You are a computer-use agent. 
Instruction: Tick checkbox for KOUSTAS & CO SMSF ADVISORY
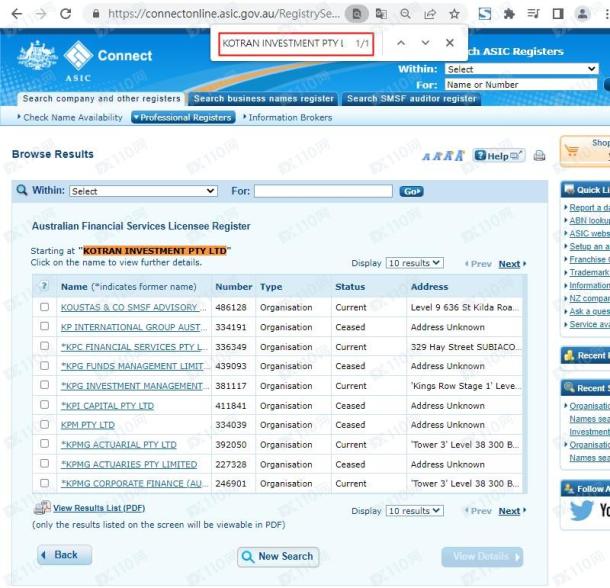pyautogui.click(x=44, y=307)
